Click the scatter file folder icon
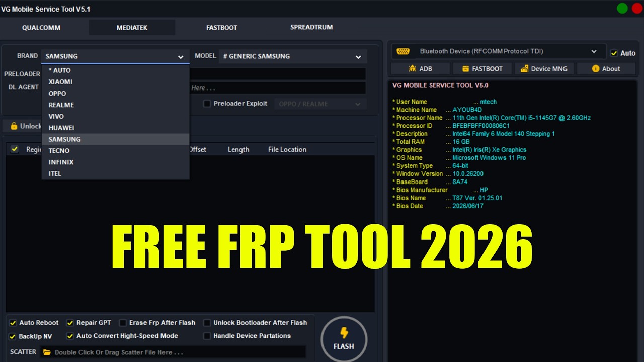The width and height of the screenshot is (644, 362). 47,352
